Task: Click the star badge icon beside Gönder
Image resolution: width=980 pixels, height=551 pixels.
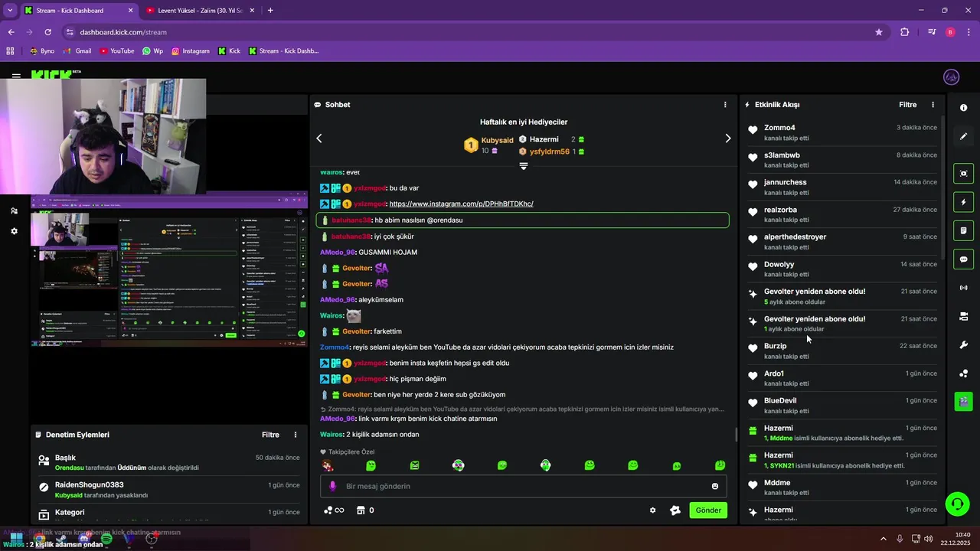Action: pos(675,510)
